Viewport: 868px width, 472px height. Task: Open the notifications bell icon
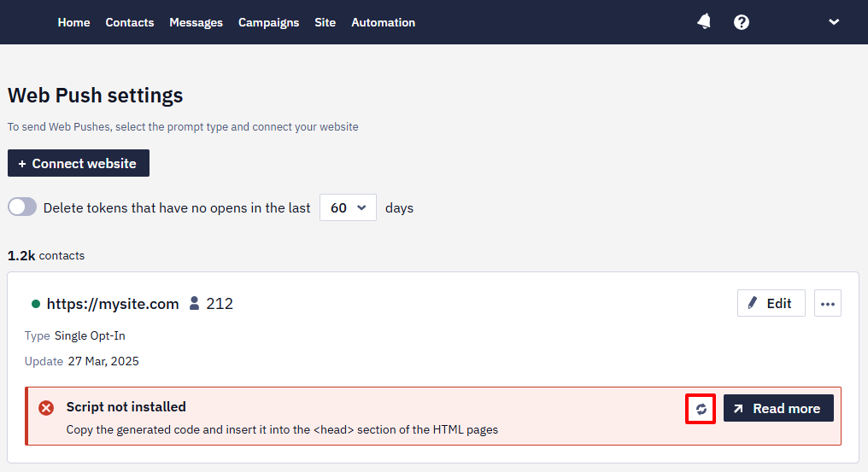704,21
